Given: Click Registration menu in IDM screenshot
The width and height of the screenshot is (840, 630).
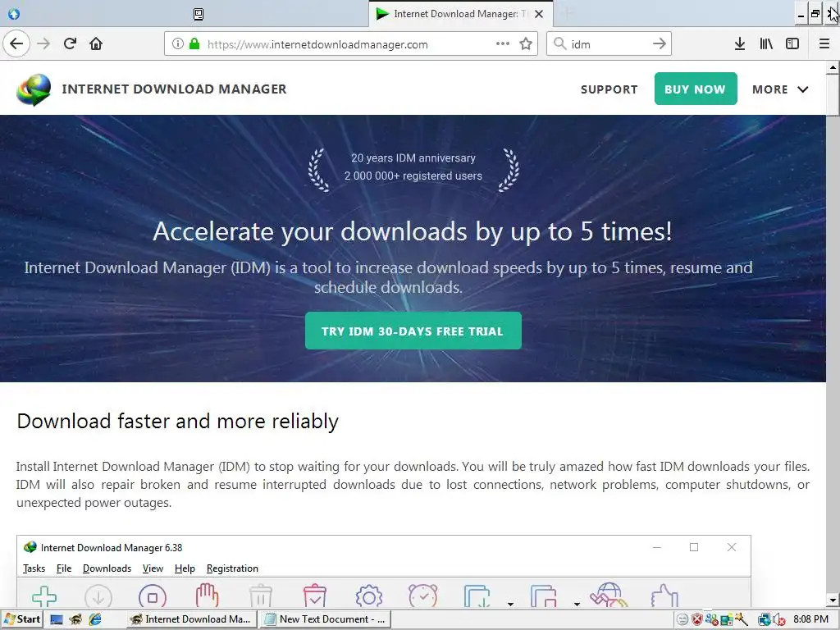Looking at the screenshot, I should click(x=232, y=568).
